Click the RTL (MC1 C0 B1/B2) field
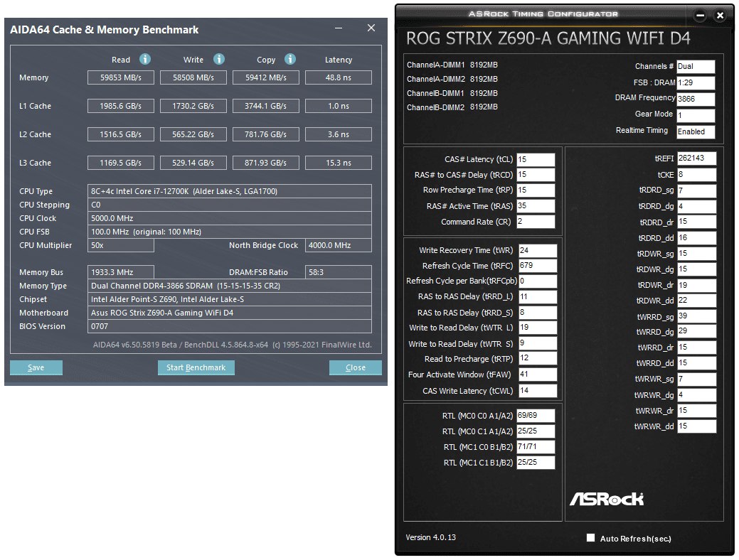This screenshot has width=739, height=560. pos(536,447)
